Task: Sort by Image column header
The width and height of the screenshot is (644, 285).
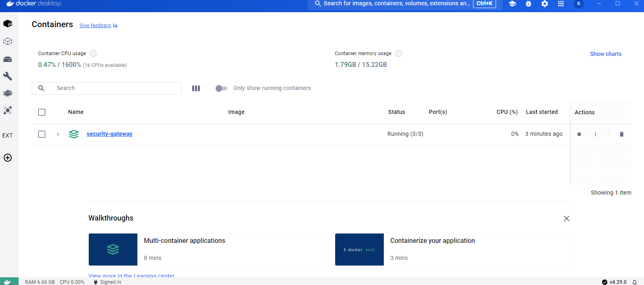Action: point(236,112)
